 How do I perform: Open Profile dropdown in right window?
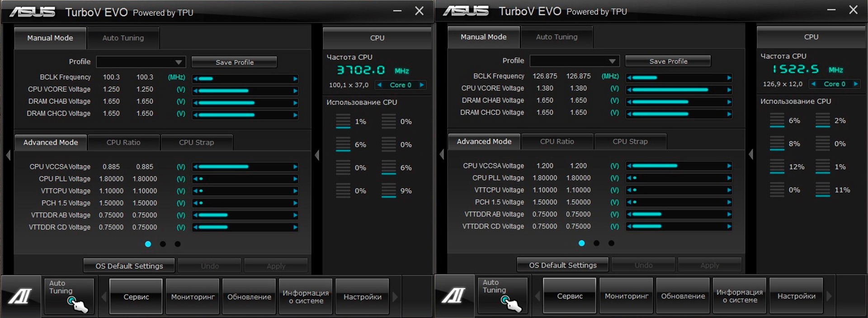tap(575, 61)
